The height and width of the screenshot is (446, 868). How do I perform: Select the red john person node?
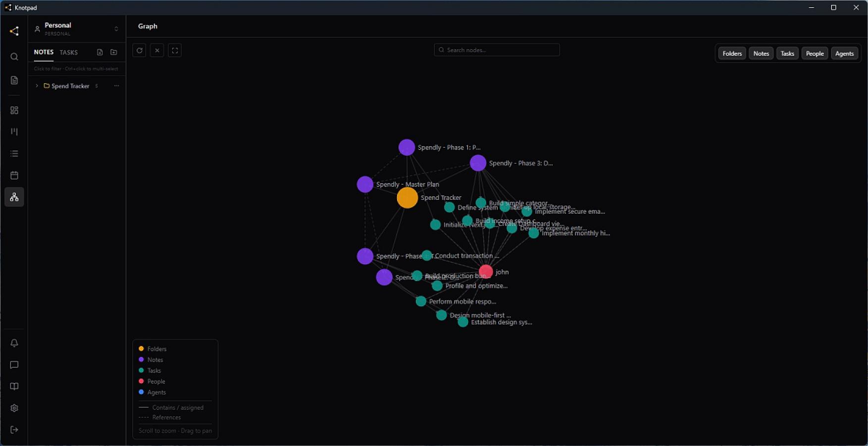pos(486,272)
